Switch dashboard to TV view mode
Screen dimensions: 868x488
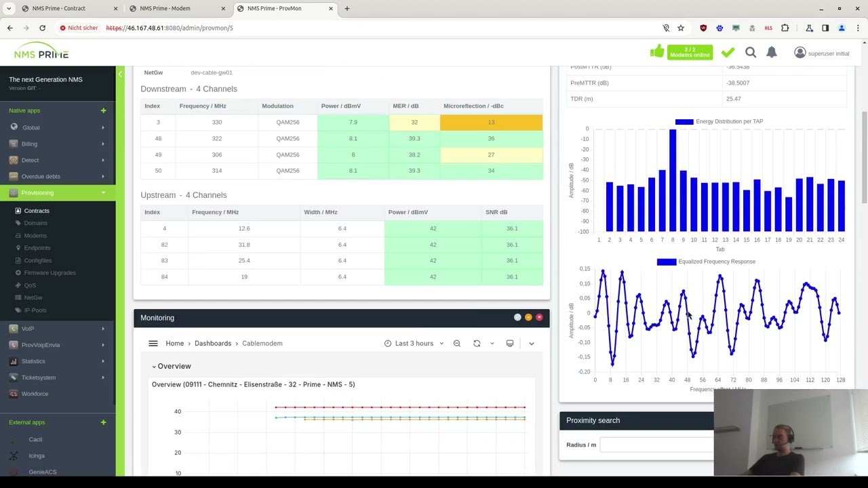click(510, 344)
